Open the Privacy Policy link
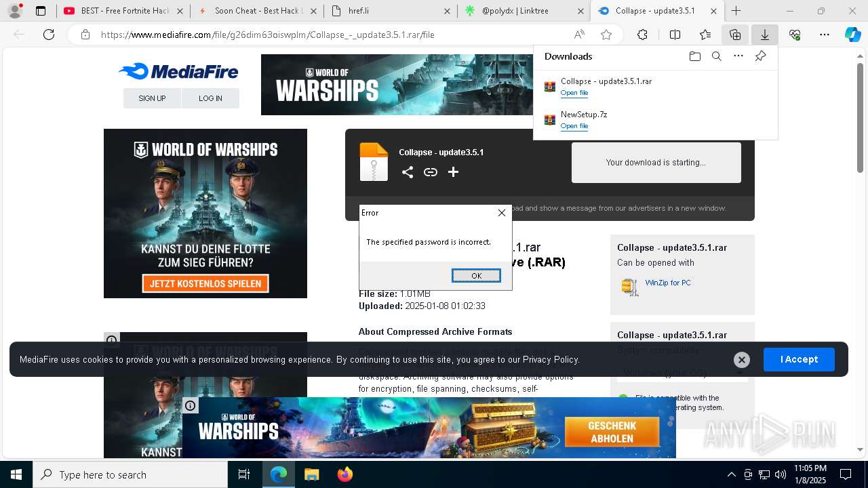868x488 pixels. 551,359
